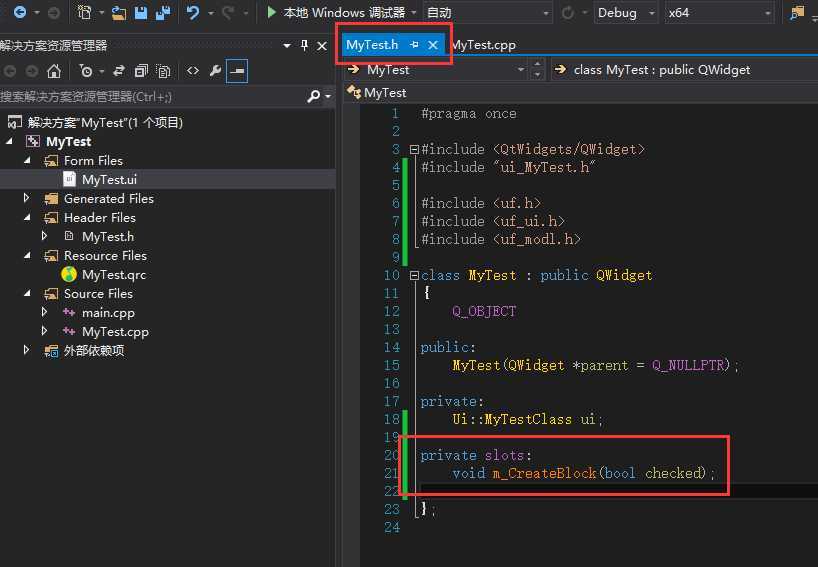
Task: Open the Debug configuration dropdown
Action: 625,13
